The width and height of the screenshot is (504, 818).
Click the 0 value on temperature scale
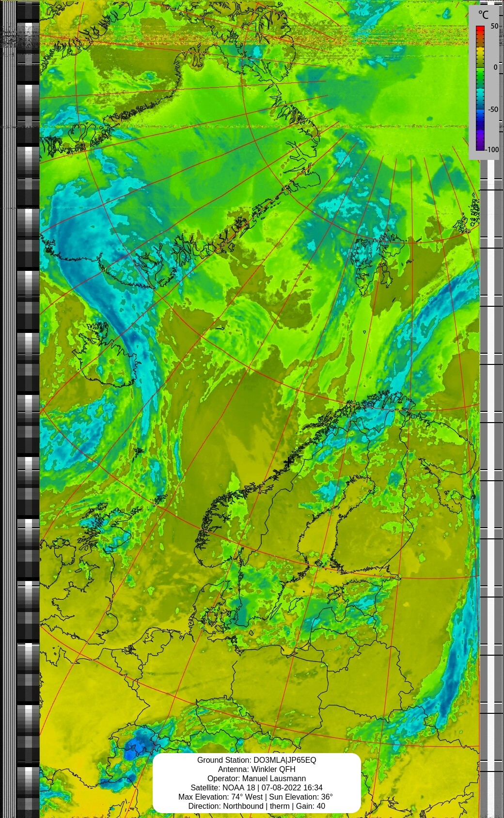point(496,67)
